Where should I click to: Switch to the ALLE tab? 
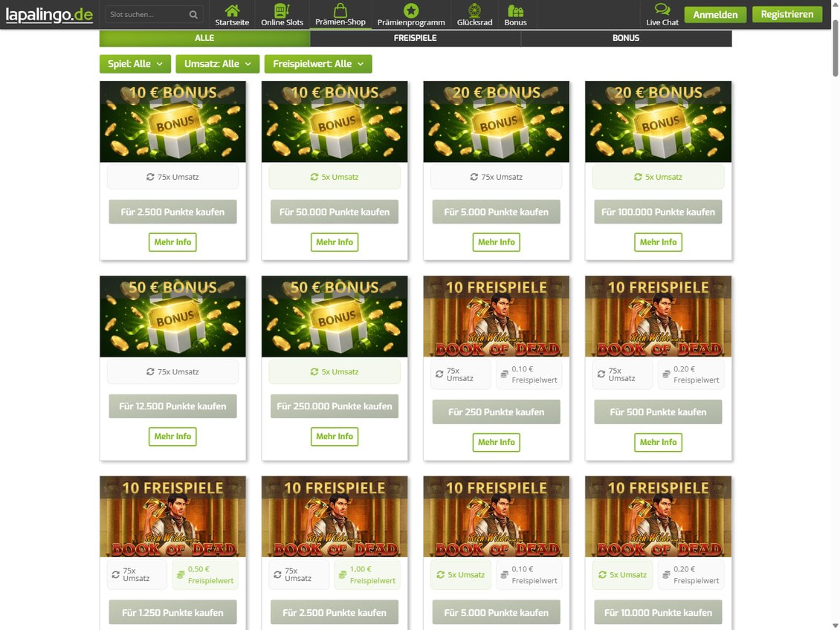point(204,38)
